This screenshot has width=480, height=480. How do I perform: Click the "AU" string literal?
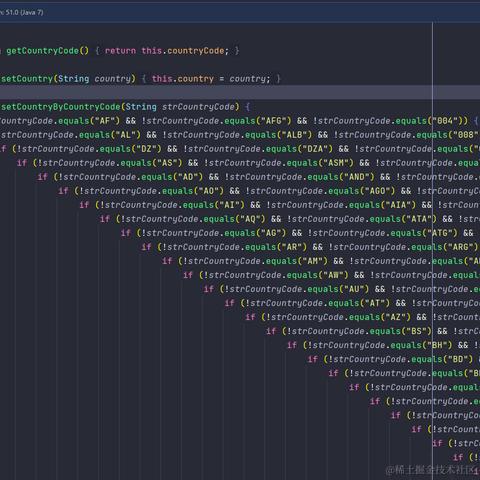tap(355, 289)
